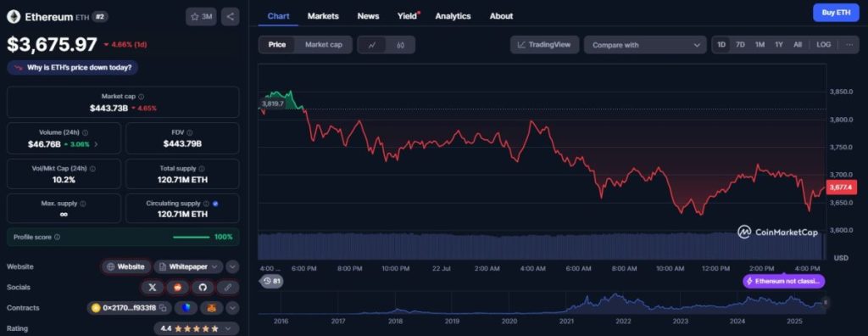This screenshot has height=336, width=868.
Task: Expand the 4.4 rating dropdown
Action: tap(196, 329)
